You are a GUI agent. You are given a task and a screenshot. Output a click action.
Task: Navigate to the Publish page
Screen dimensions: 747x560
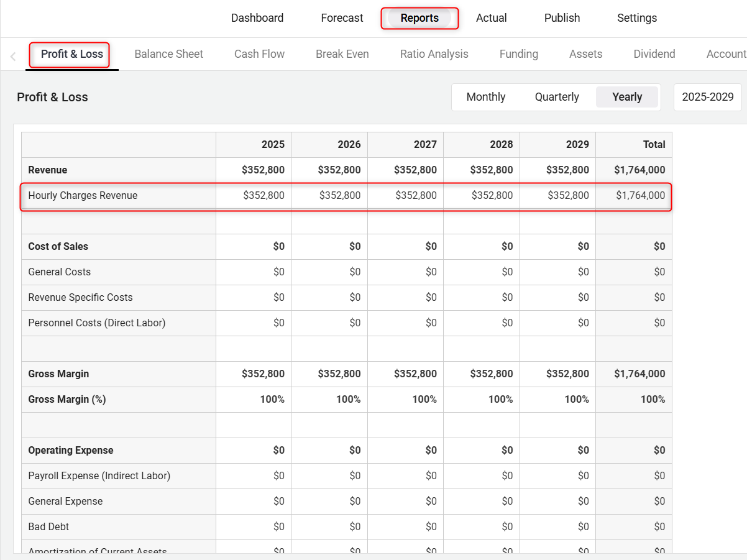tap(562, 18)
